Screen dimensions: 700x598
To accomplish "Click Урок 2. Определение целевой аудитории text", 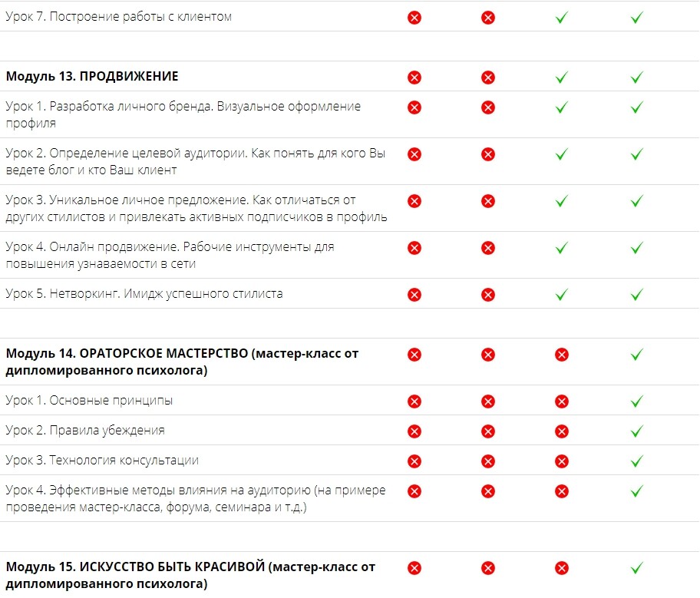I will (x=196, y=161).
